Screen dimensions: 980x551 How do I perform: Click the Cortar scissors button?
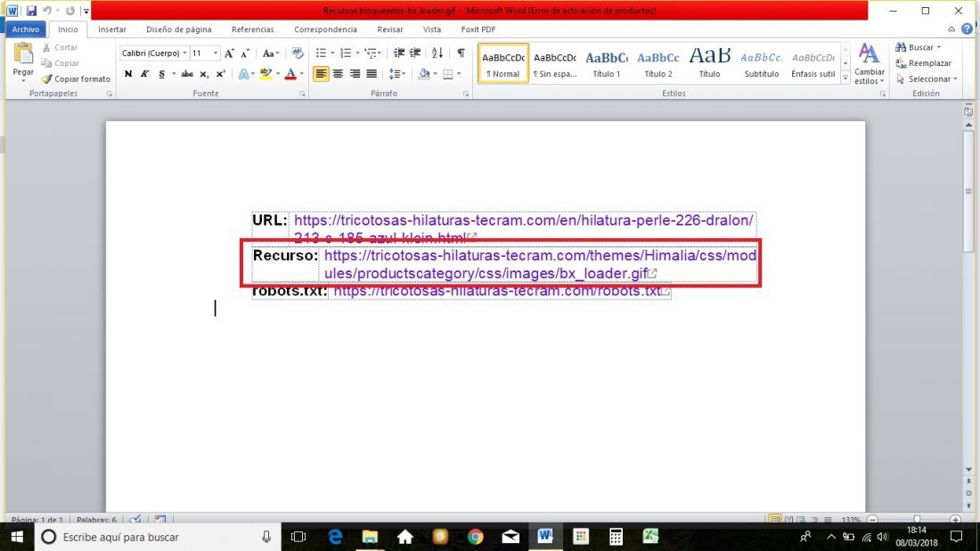(x=61, y=47)
